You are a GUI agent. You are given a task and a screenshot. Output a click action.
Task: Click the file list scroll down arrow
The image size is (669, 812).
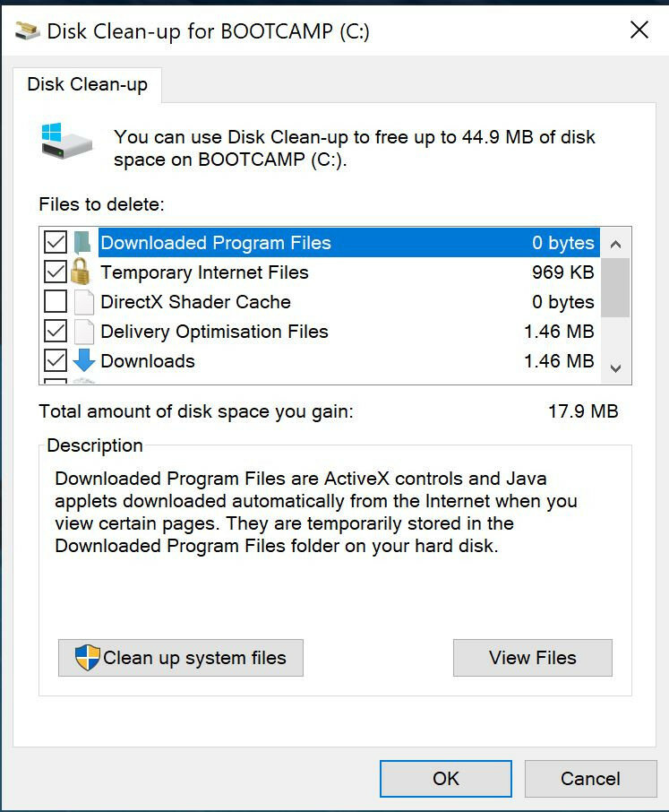click(615, 368)
